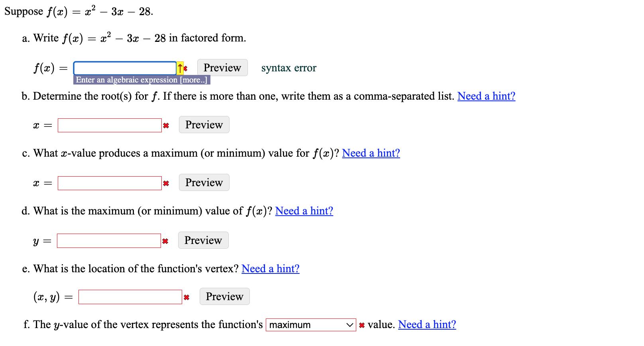This screenshot has height=346, width=644.
Task: Click the red X mark next to roots input
Action: coord(166,126)
